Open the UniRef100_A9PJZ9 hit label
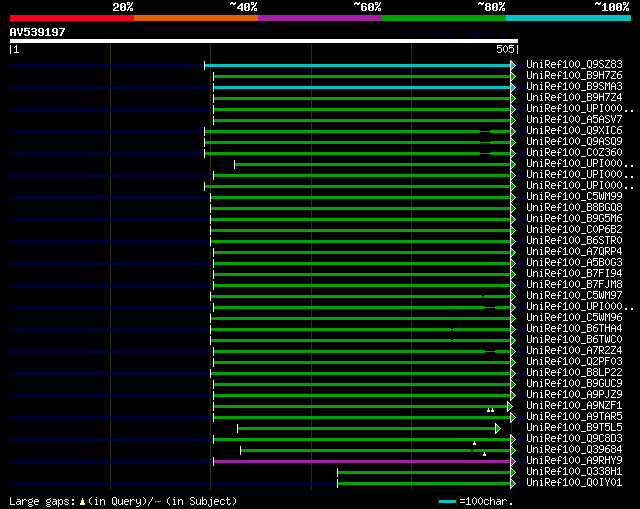The width and height of the screenshot is (640, 509). click(x=574, y=395)
